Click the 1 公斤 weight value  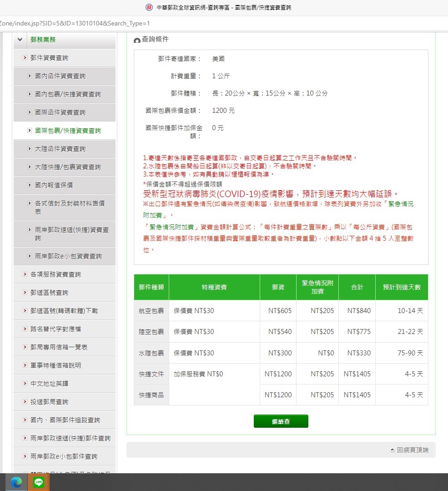click(x=221, y=76)
